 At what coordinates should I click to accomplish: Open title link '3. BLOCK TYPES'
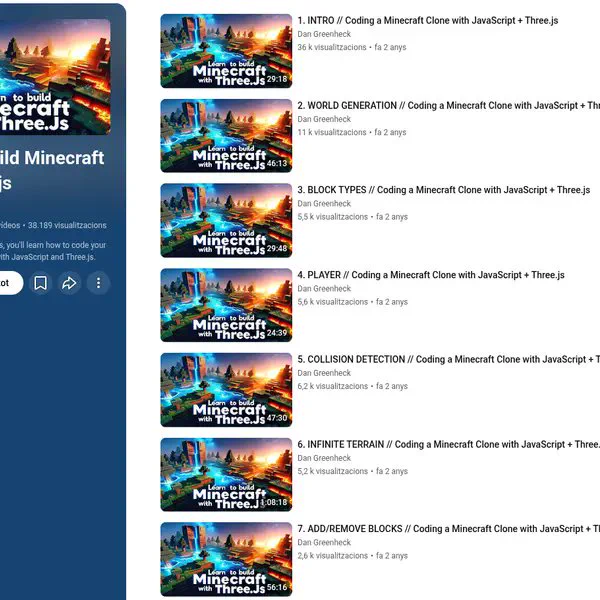pos(444,190)
